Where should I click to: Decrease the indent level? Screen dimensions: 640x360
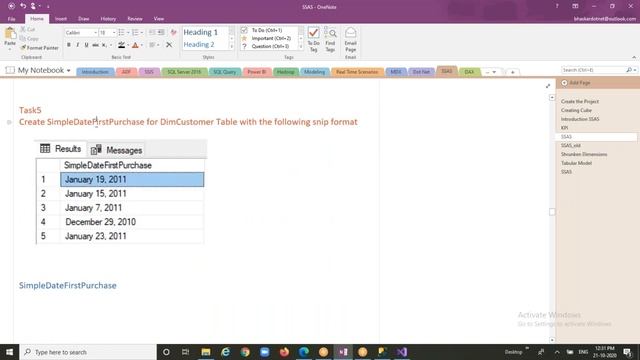pyautogui.click(x=152, y=32)
